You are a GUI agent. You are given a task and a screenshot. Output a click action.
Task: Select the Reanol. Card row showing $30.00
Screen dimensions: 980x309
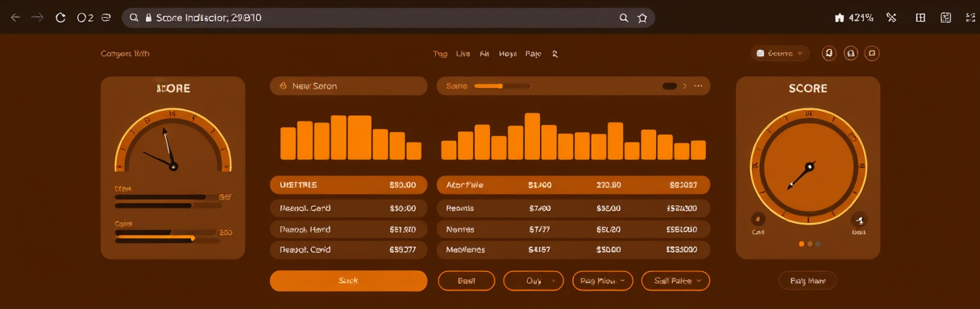(348, 208)
